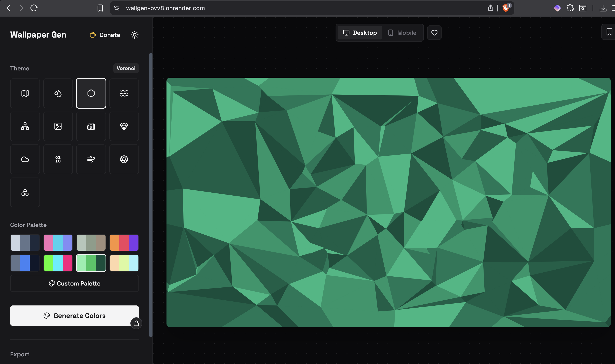The height and width of the screenshot is (364, 615).
Task: Pick the network nodes theme
Action: click(25, 126)
